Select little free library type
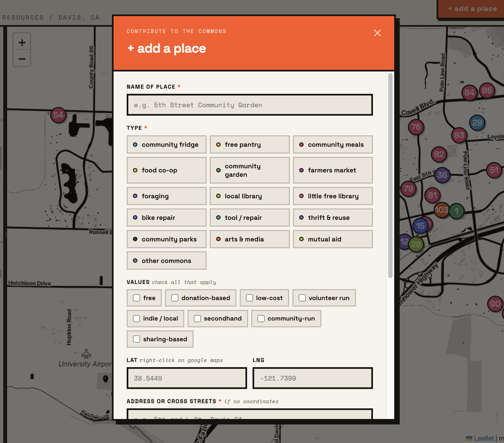This screenshot has height=443, width=504. (333, 196)
